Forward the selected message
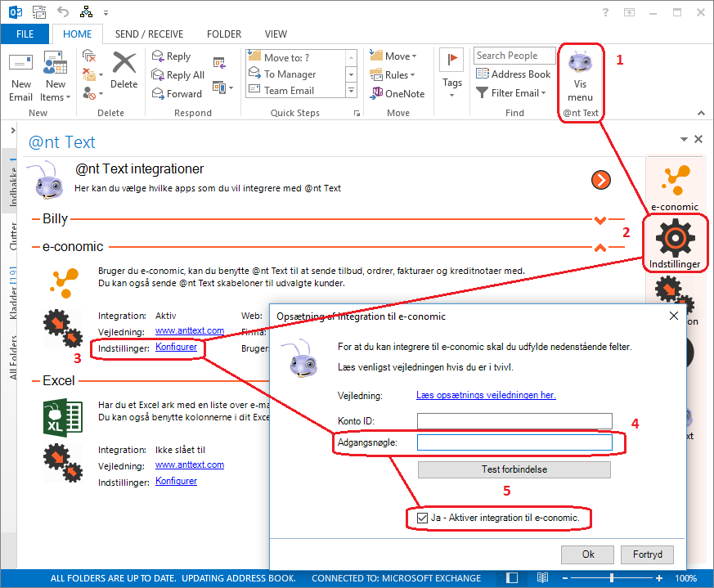714x588 pixels. (177, 93)
